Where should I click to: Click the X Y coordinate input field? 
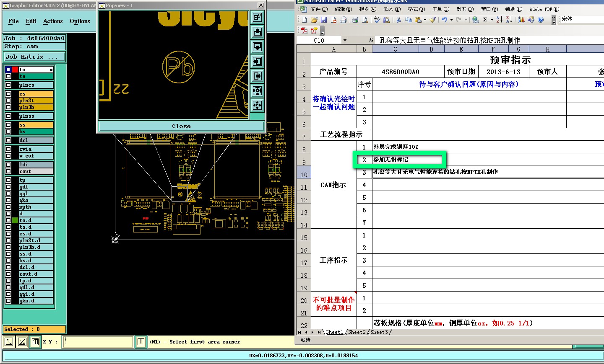98,342
